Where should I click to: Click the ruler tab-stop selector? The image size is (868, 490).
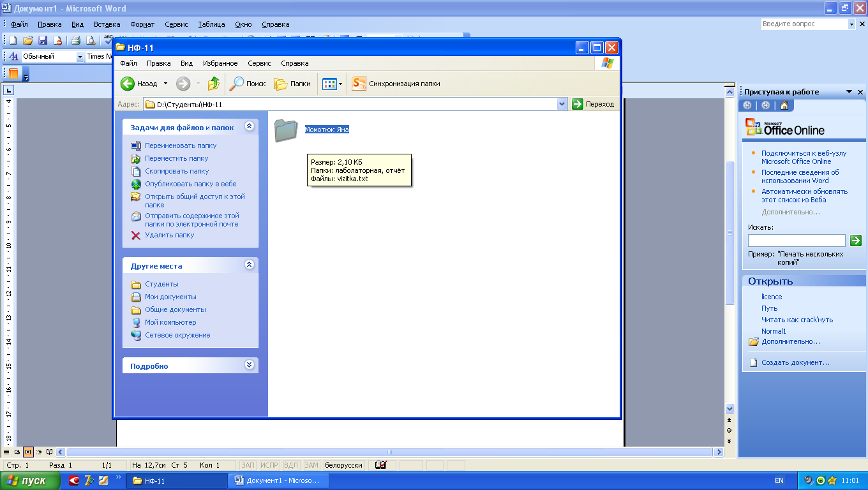8,91
